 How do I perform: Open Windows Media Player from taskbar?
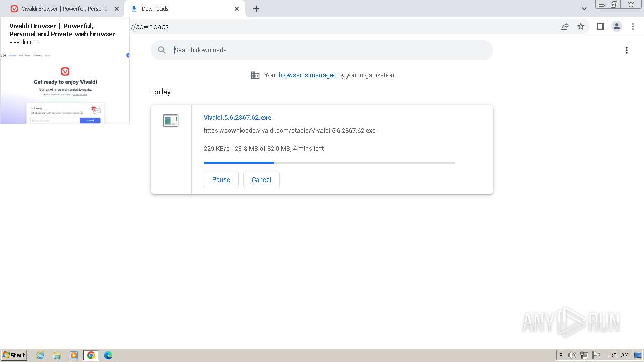tap(74, 355)
